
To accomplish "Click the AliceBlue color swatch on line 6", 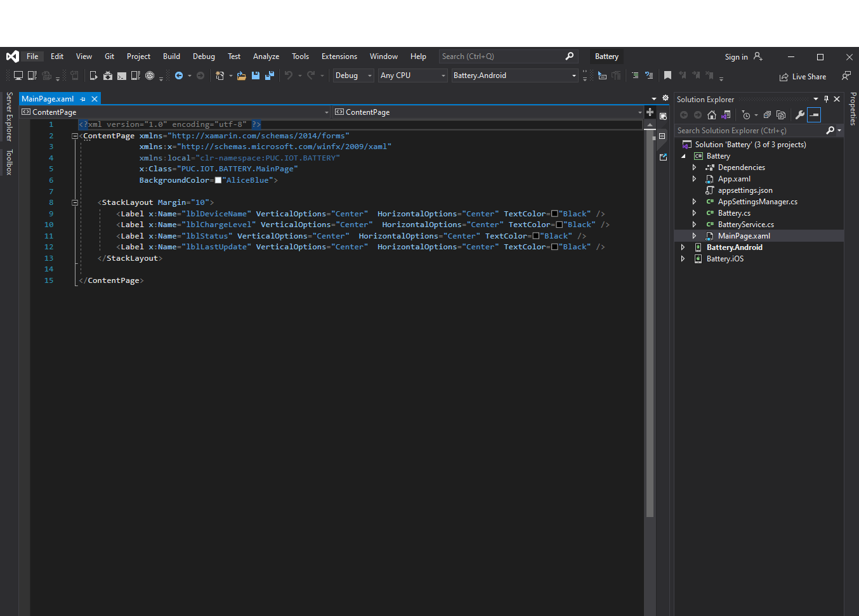I will [218, 180].
